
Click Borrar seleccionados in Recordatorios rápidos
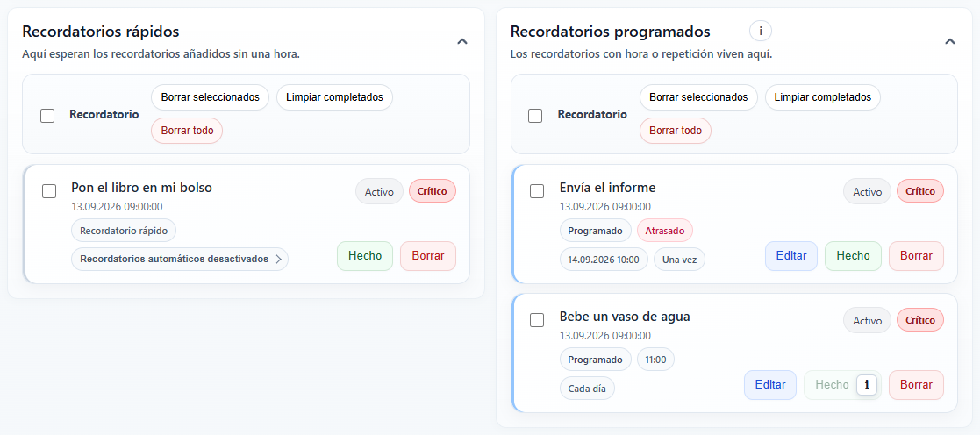click(210, 97)
